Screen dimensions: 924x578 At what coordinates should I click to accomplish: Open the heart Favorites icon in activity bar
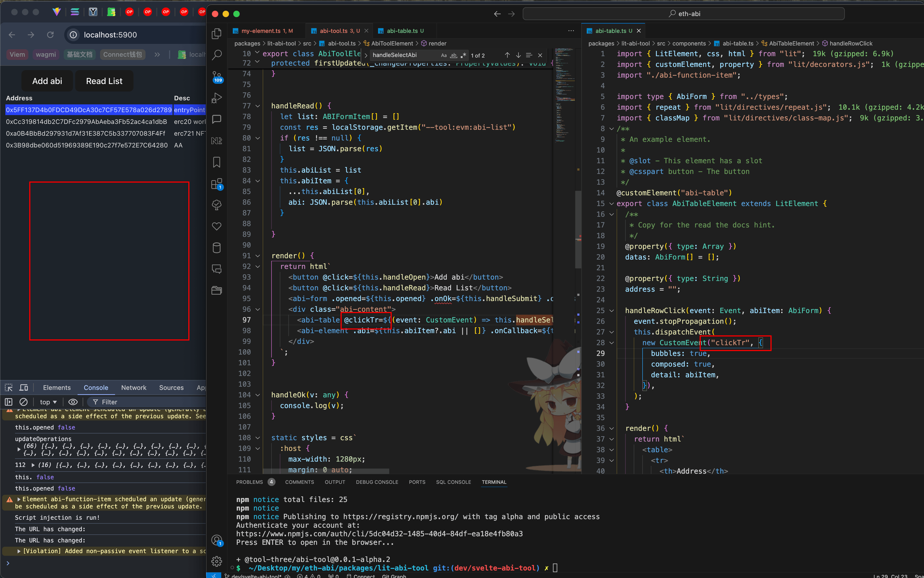(217, 226)
